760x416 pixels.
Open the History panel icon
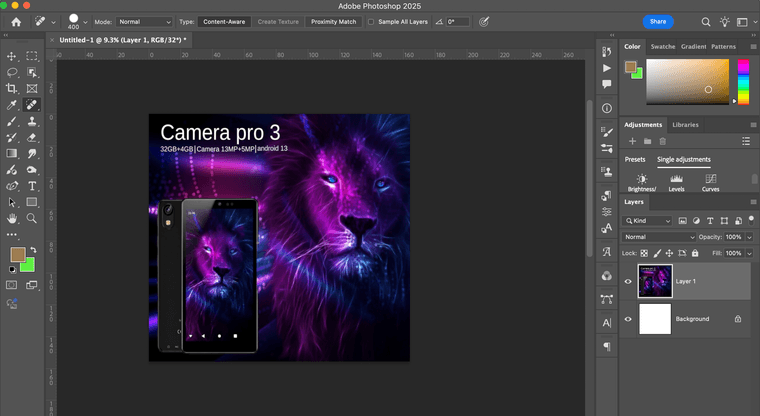[606, 52]
